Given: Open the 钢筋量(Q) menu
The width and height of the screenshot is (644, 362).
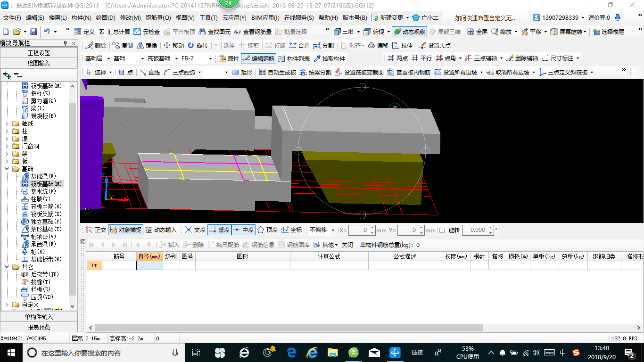Looking at the screenshot, I should [x=158, y=18].
